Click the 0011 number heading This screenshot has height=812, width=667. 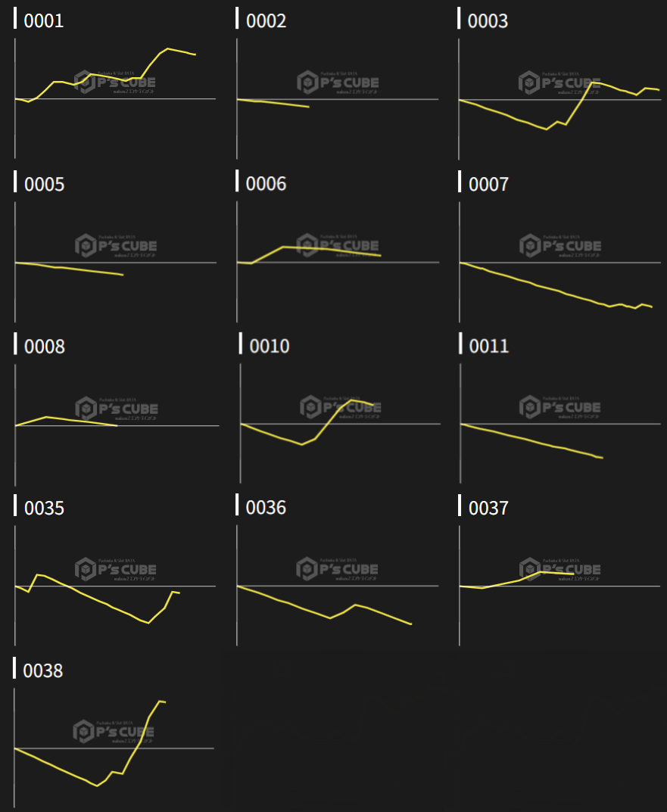pos(488,346)
